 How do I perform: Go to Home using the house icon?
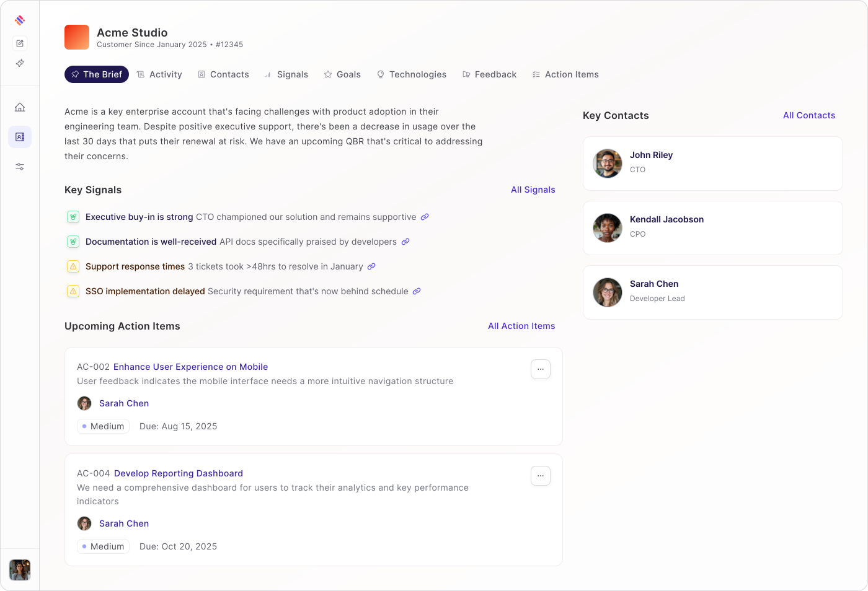pyautogui.click(x=20, y=107)
